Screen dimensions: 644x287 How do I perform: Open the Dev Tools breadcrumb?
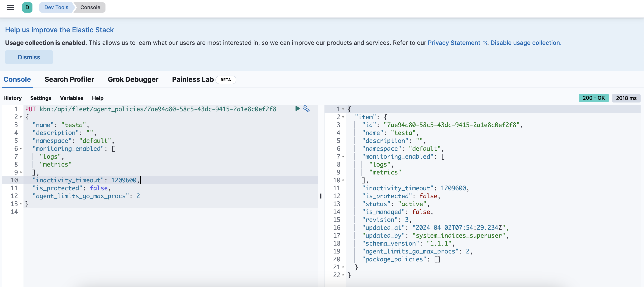[56, 7]
